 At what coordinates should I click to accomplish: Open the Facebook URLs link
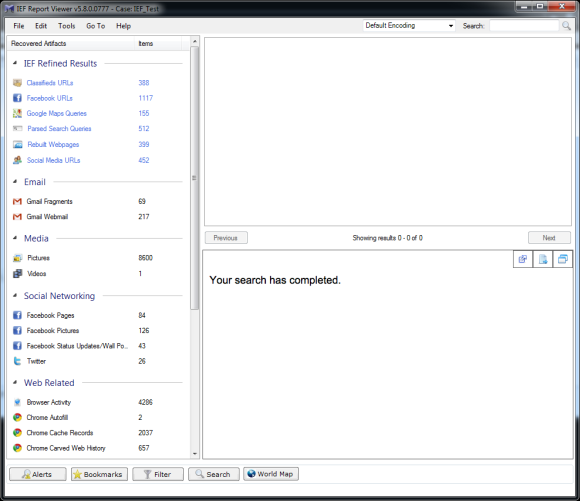50,98
